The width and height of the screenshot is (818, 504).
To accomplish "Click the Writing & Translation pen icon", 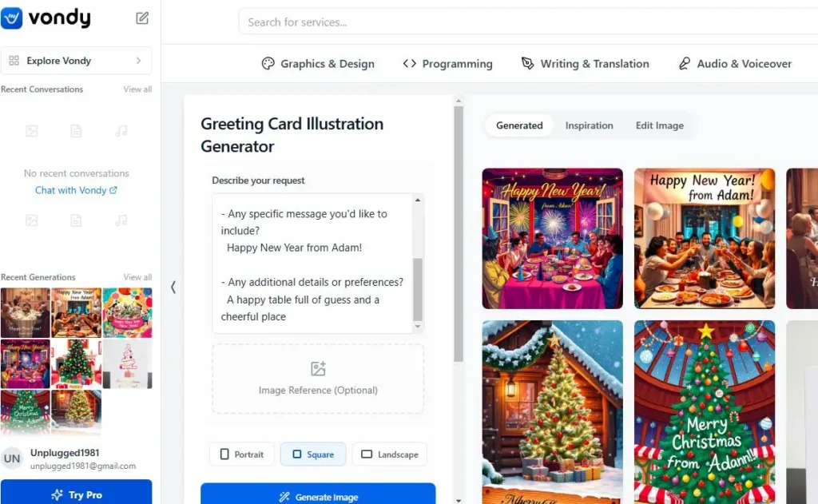I will (527, 64).
